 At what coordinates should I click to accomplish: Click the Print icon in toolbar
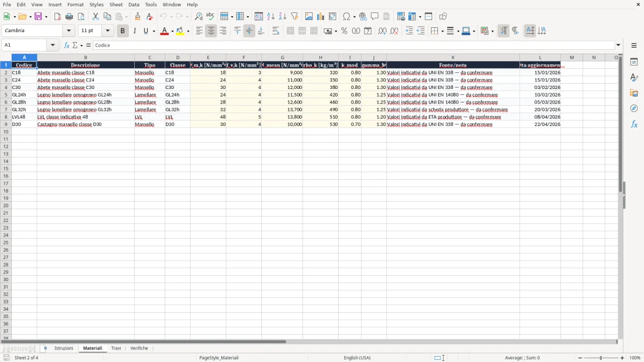point(69,17)
